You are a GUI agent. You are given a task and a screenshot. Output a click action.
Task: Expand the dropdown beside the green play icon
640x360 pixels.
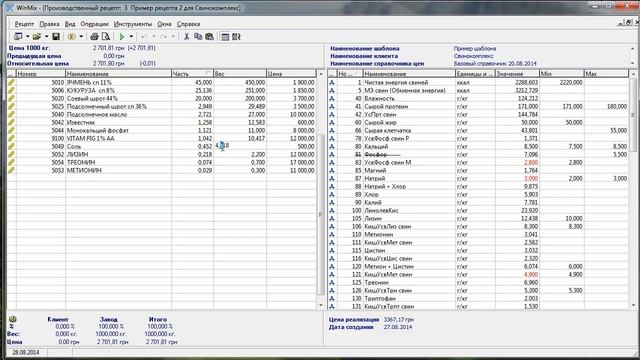[x=131, y=37]
